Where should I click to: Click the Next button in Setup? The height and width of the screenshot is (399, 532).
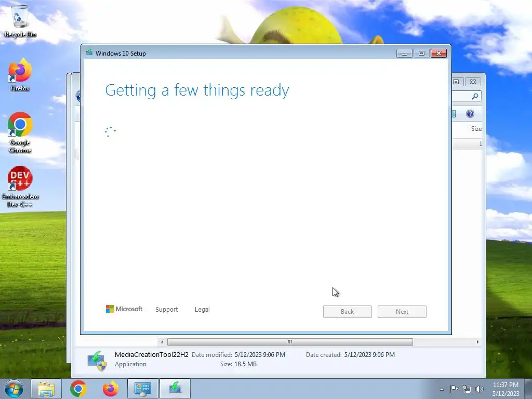[402, 312]
